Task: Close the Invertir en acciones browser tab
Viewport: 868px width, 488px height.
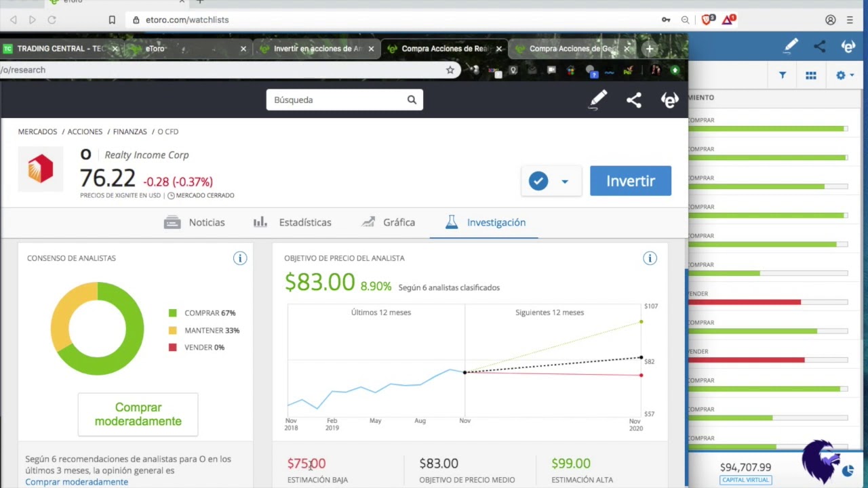Action: [371, 49]
